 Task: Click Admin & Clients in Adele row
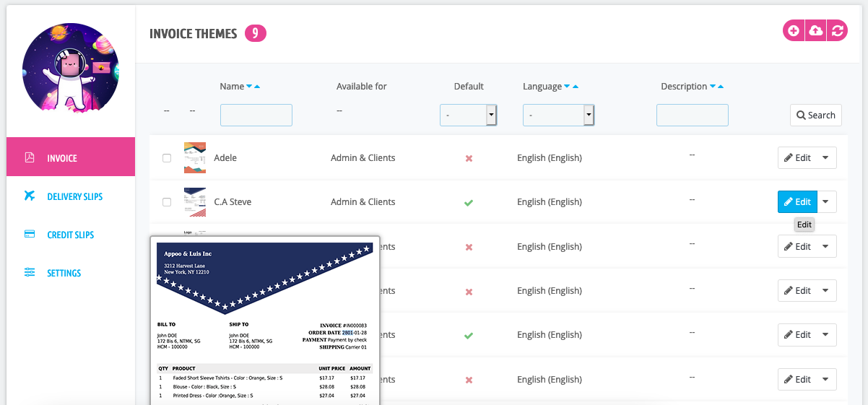click(363, 157)
